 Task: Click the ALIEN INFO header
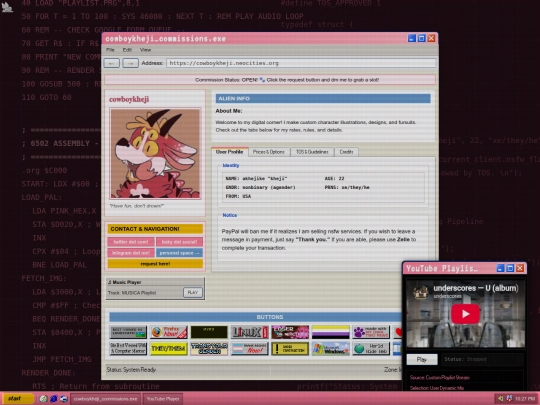click(x=323, y=98)
